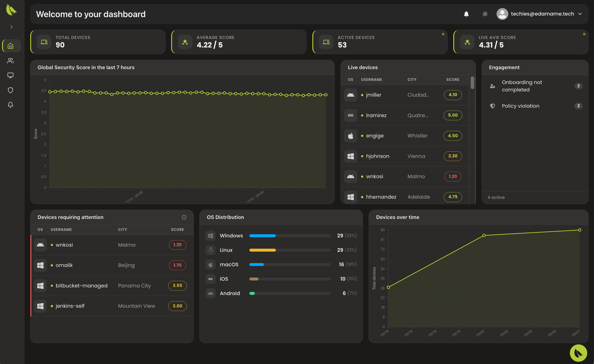
Task: Open the Users sidebar icon
Action: coord(10,61)
